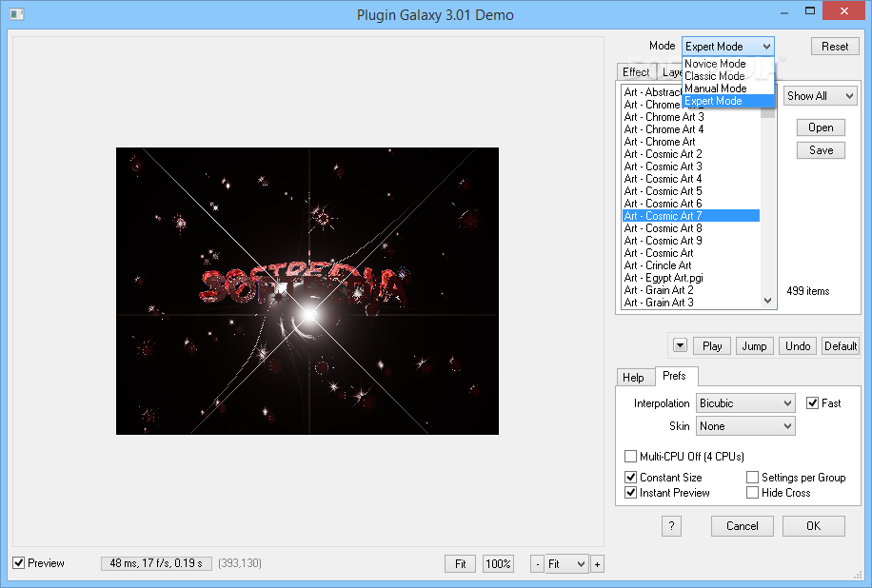Image resolution: width=872 pixels, height=588 pixels.
Task: Click the plus zoom in button
Action: 597,564
